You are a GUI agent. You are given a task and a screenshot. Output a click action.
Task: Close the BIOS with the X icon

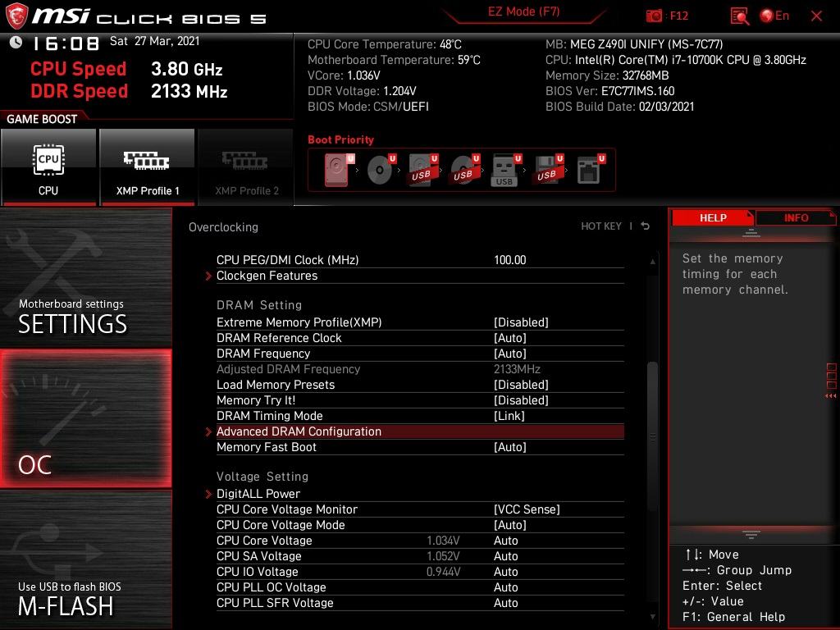pos(816,16)
